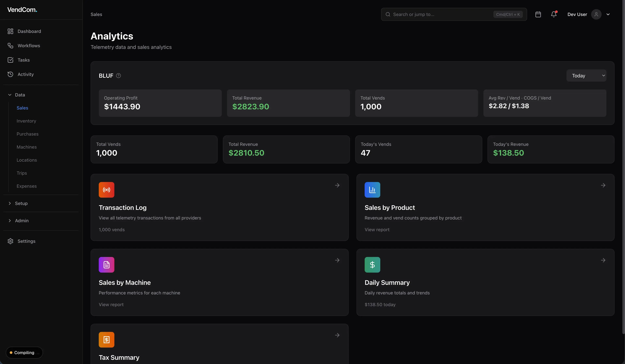Open the user menu chevron
Screen dimensions: 625x364
tap(608, 14)
